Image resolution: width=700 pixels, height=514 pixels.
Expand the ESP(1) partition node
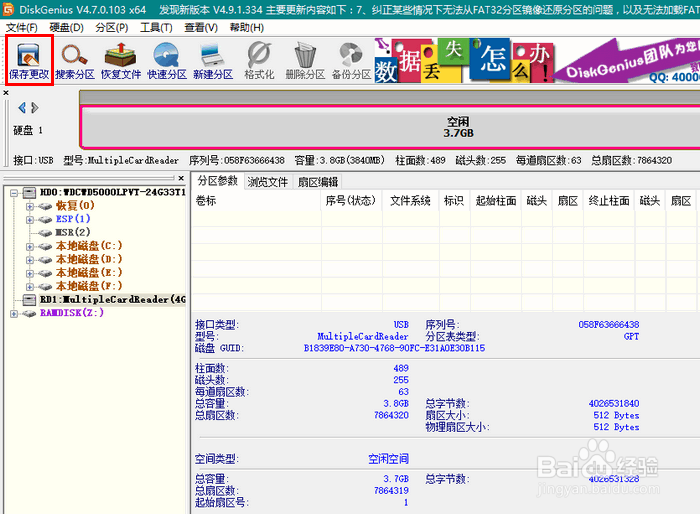[29, 220]
